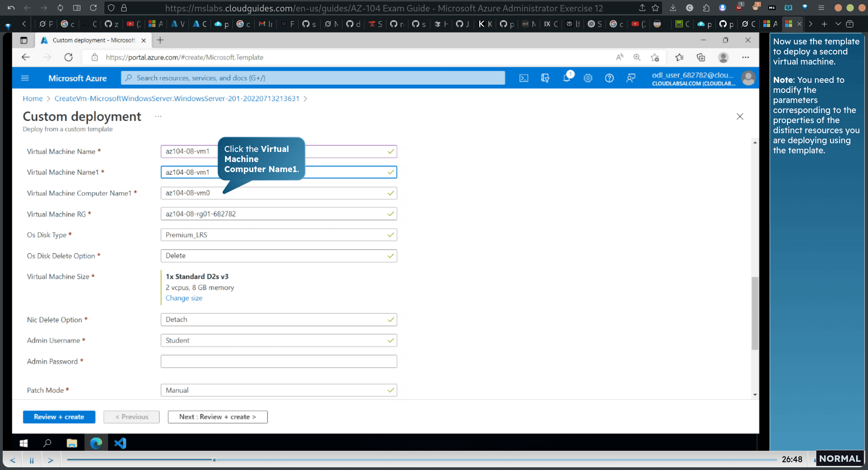Click Next : Review + create button

point(218,417)
